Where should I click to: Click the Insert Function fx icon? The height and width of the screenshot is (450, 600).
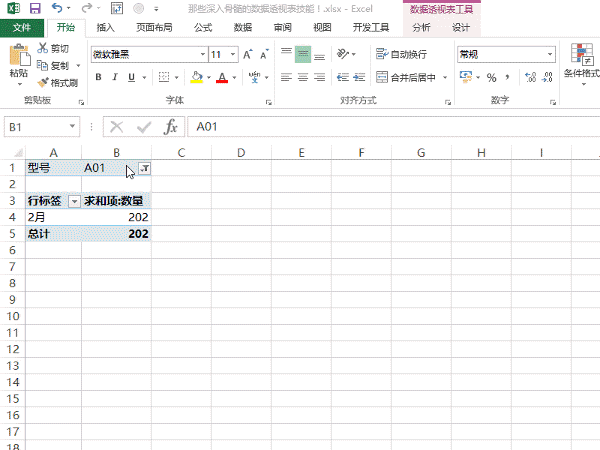pyautogui.click(x=171, y=127)
